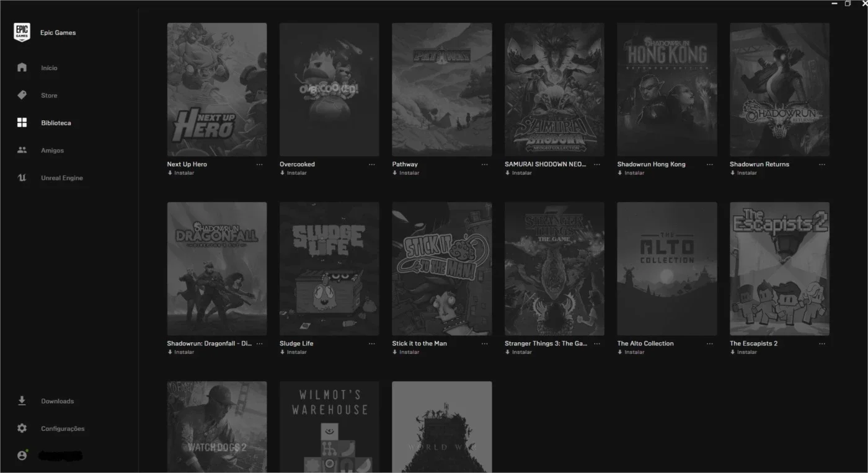868x473 pixels.
Task: Install Next Up Hero
Action: (x=181, y=173)
